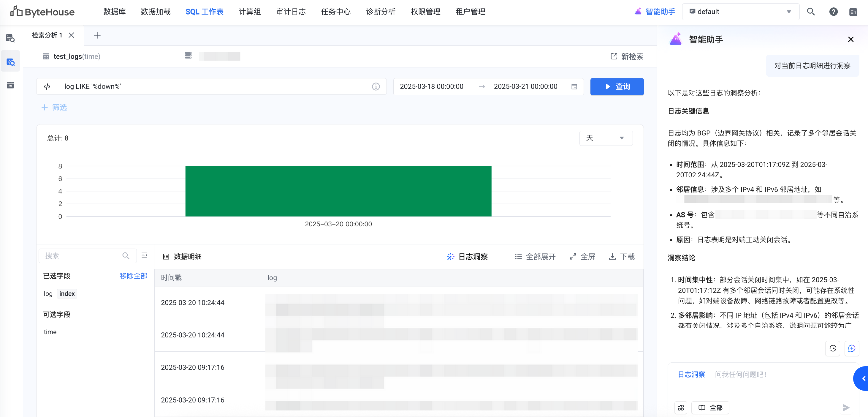Click the query info circle icon
The height and width of the screenshot is (417, 868).
(376, 87)
